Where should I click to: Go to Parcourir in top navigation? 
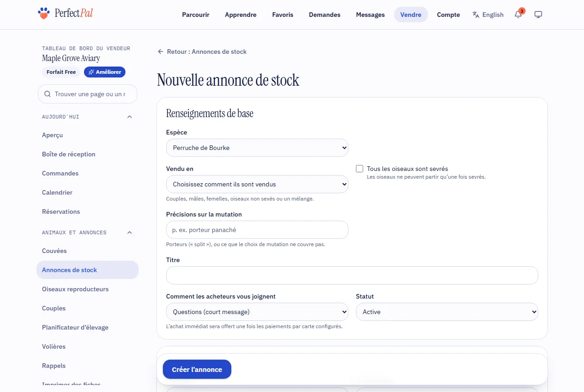[196, 15]
